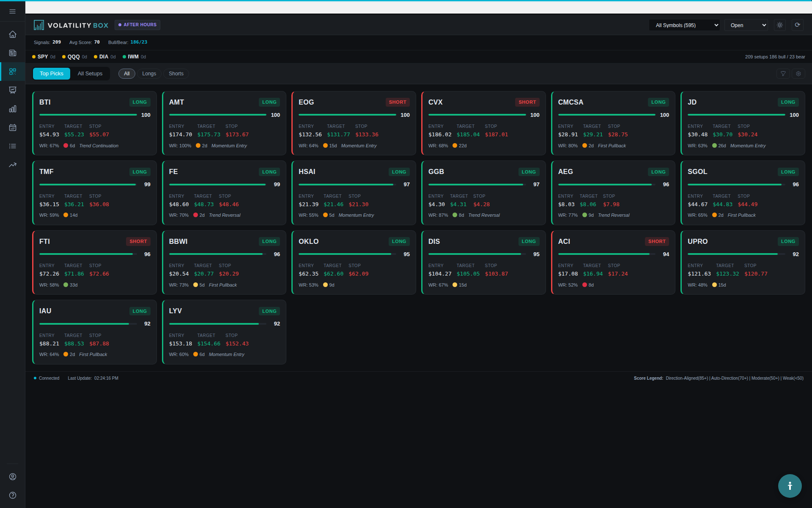812x508 pixels.
Task: Click the Avg Score 70 stat
Action: pos(85,42)
